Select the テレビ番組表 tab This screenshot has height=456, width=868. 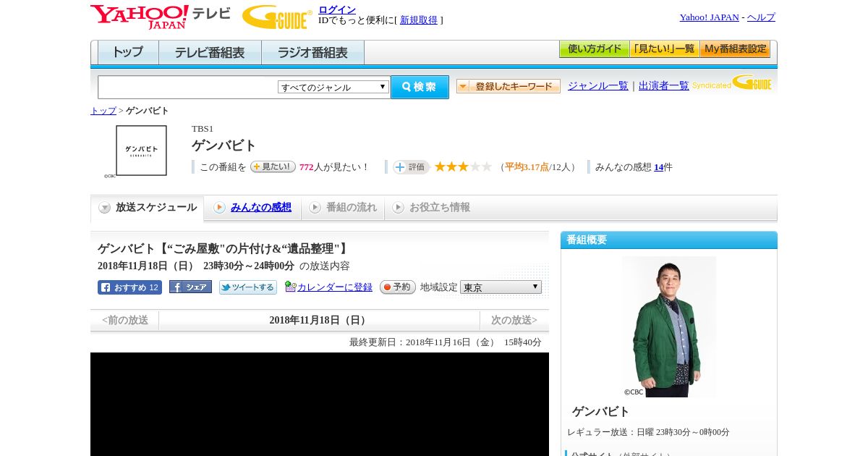coord(210,53)
